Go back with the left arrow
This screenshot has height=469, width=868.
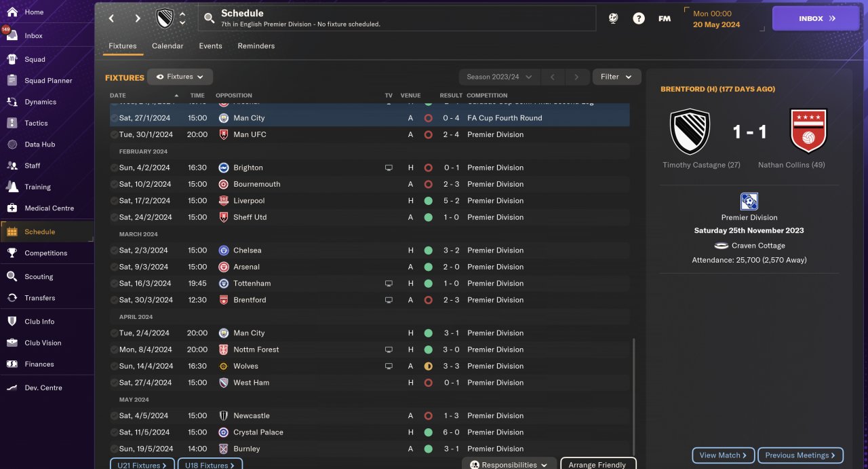[x=112, y=18]
